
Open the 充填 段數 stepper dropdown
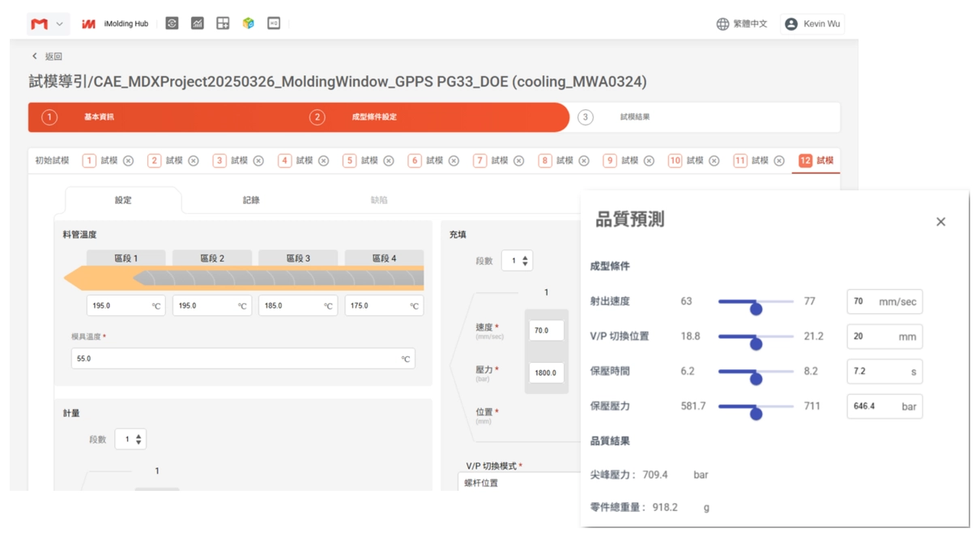click(517, 261)
